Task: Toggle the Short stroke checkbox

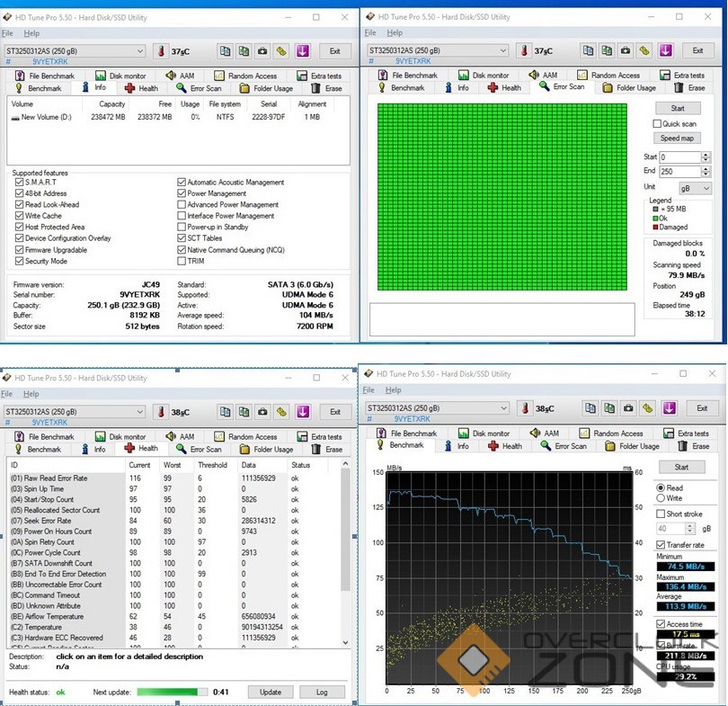Action: tap(662, 514)
